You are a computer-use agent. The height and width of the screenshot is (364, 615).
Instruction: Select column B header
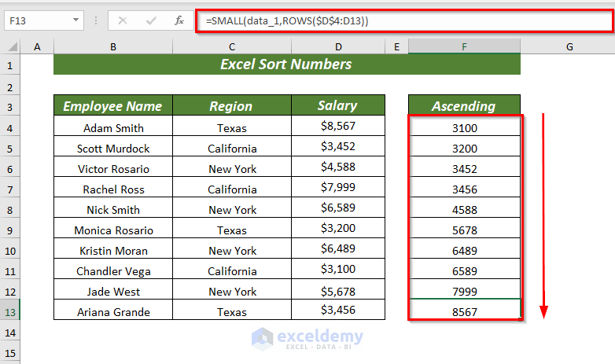pos(113,46)
